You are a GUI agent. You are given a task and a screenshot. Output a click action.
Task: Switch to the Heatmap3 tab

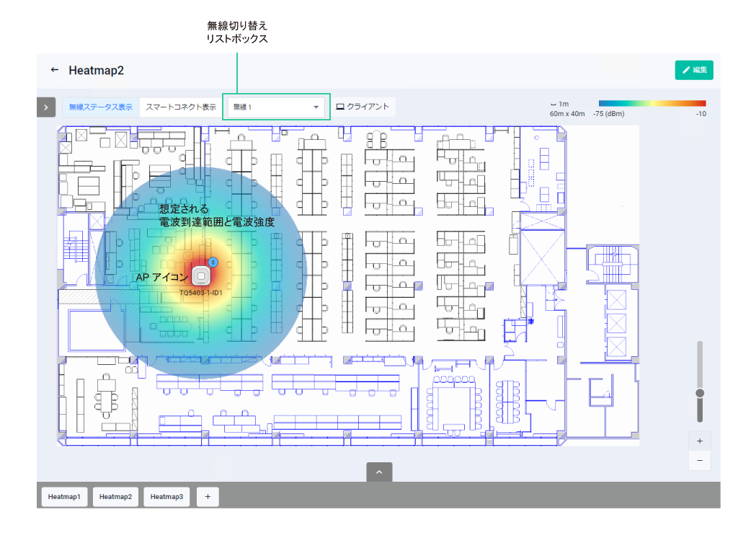166,496
